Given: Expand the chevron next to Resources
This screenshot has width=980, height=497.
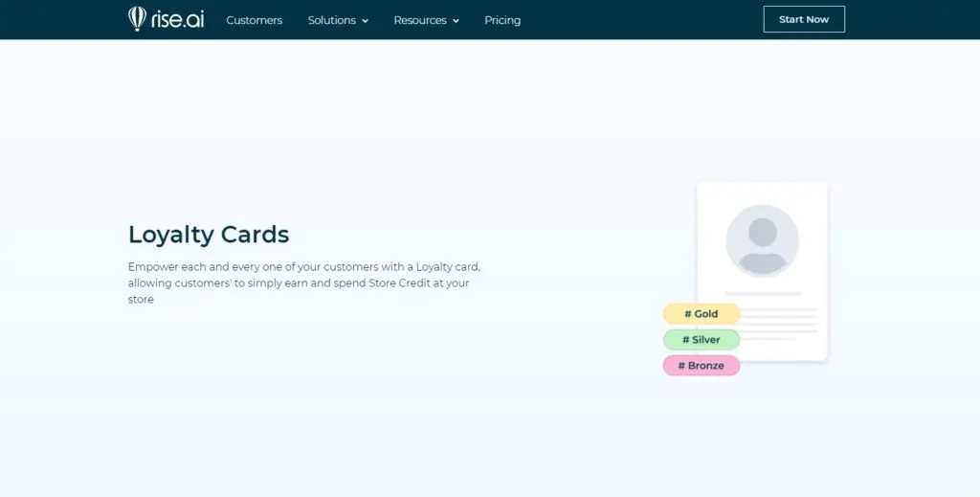Looking at the screenshot, I should (456, 21).
